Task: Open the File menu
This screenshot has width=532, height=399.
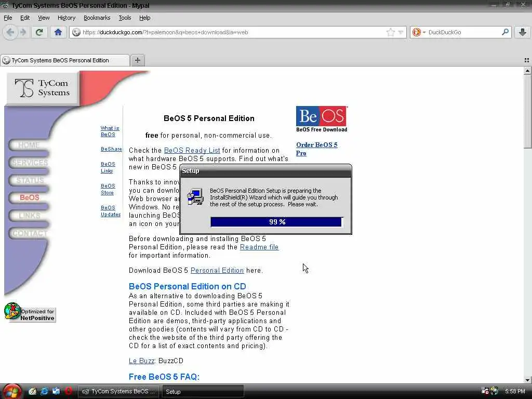Action: click(x=8, y=18)
